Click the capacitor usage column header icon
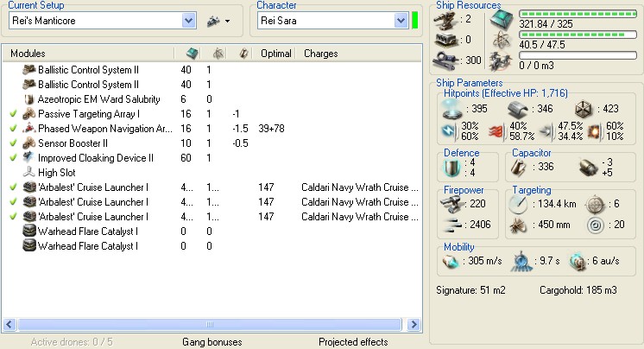This screenshot has width=644, height=349. [243, 54]
